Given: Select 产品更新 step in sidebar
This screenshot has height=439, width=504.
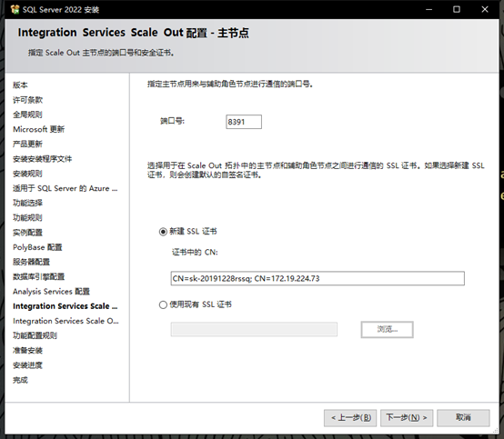Looking at the screenshot, I should pyautogui.click(x=27, y=144).
